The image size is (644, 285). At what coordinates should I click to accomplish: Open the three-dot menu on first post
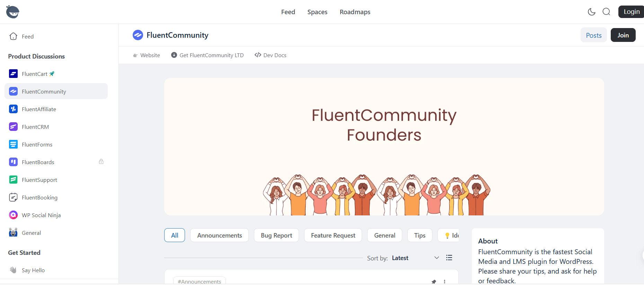click(444, 282)
